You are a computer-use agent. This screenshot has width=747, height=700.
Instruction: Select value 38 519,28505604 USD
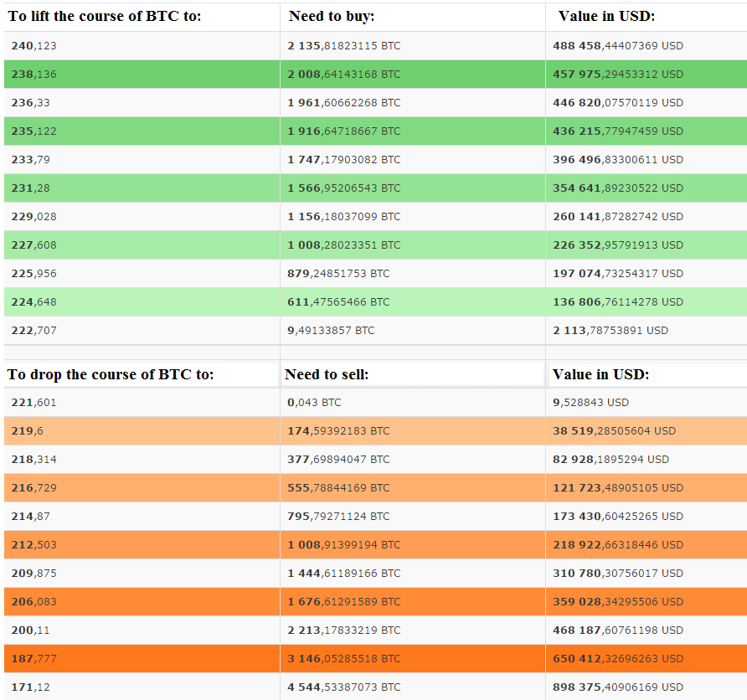614,431
